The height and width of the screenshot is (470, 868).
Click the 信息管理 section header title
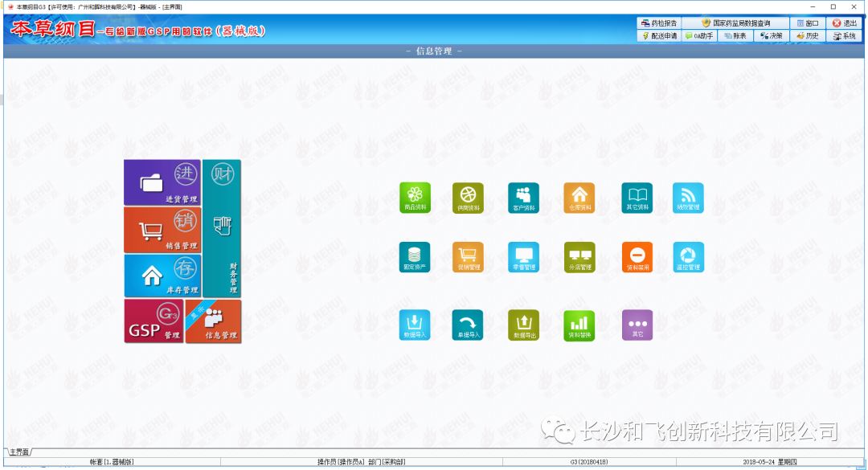(434, 51)
